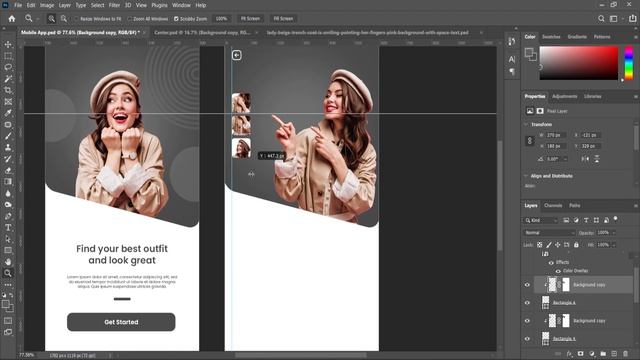Select the Gradient tool
Screen dimensions: 640x360
(x=8, y=182)
